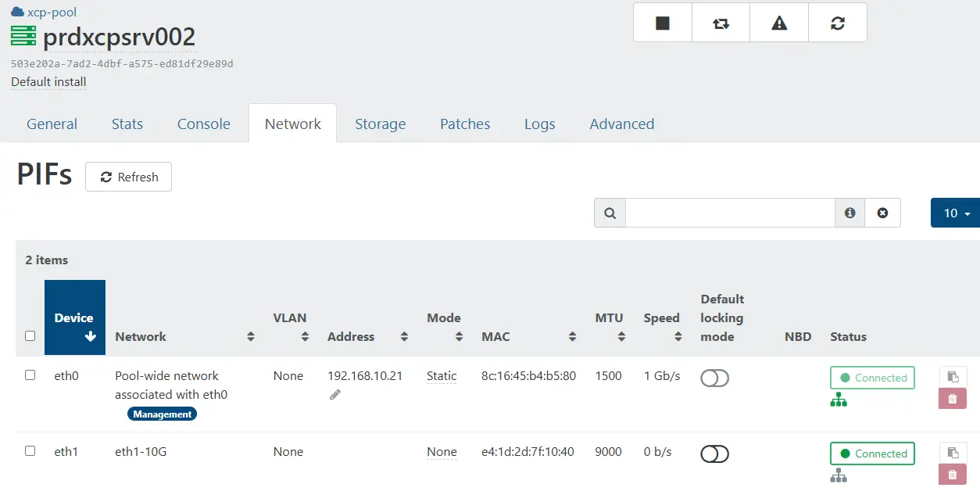Image resolution: width=980 pixels, height=502 pixels.
Task: Open the Patches tab
Action: (x=464, y=124)
